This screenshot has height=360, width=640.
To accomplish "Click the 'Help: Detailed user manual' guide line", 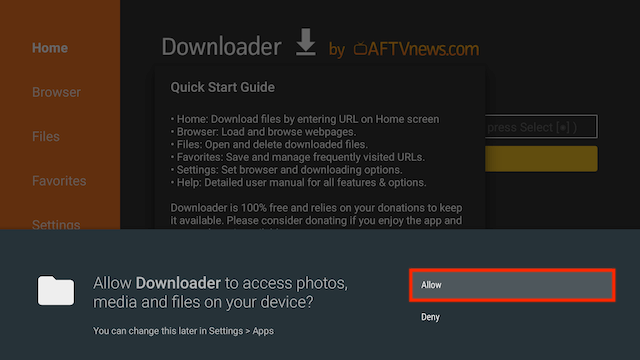I will [x=298, y=182].
